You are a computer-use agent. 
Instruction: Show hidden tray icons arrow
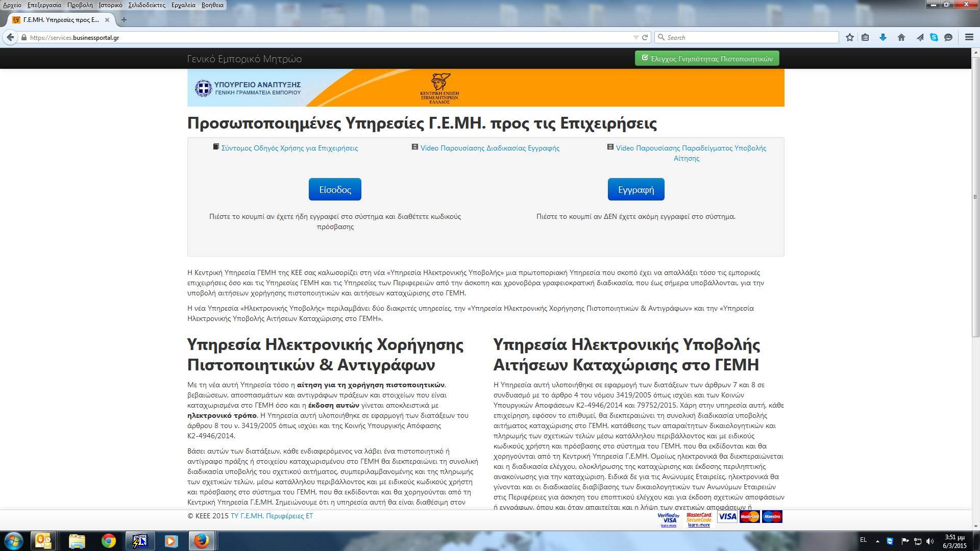tap(877, 541)
